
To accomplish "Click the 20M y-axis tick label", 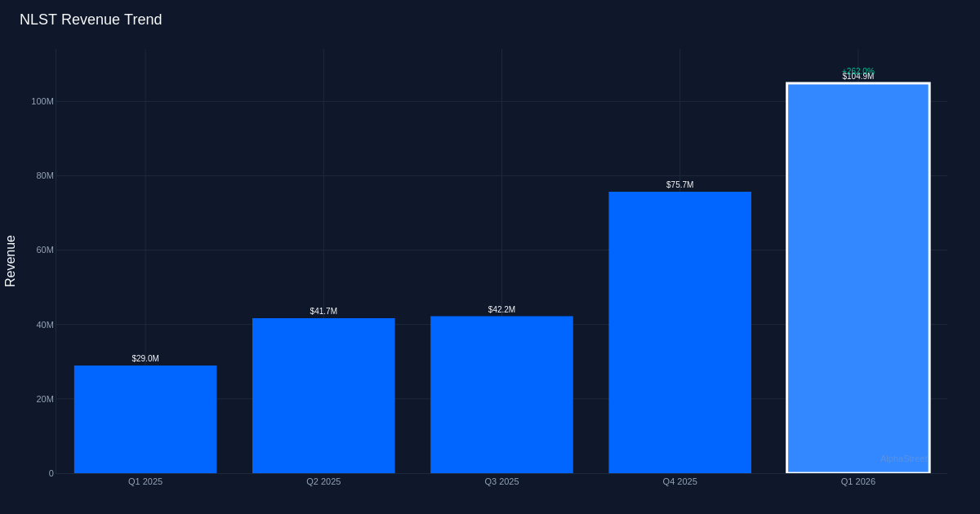I will click(45, 399).
